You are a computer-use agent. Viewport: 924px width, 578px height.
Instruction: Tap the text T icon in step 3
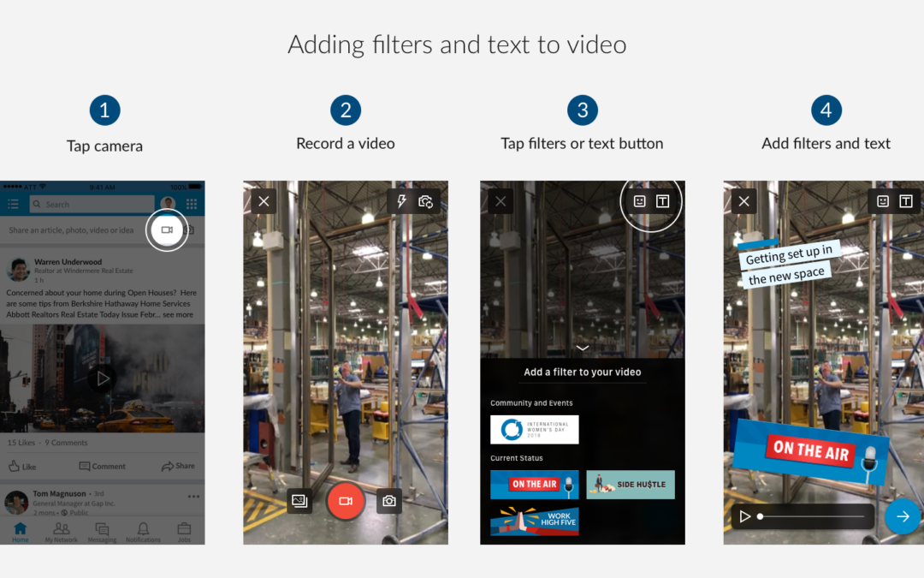coord(662,201)
